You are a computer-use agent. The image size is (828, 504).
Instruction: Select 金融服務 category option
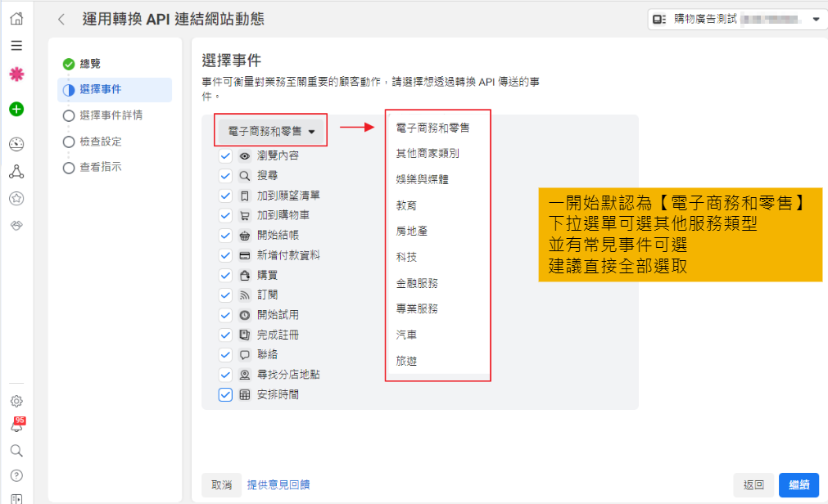point(416,283)
